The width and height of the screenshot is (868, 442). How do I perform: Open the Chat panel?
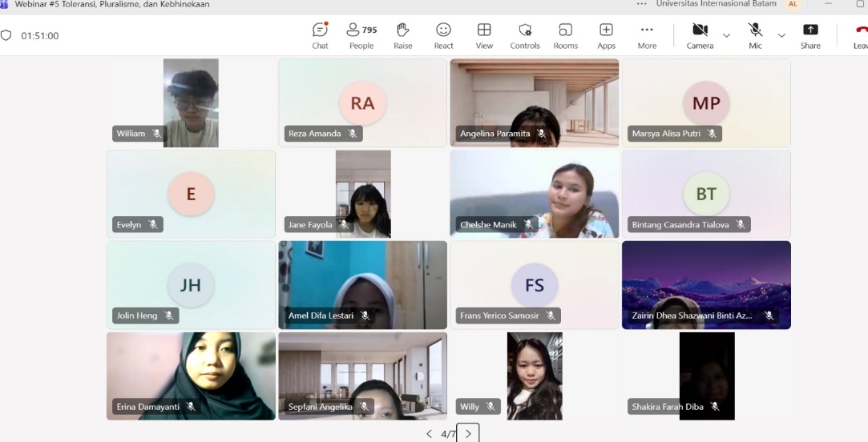coord(320,35)
